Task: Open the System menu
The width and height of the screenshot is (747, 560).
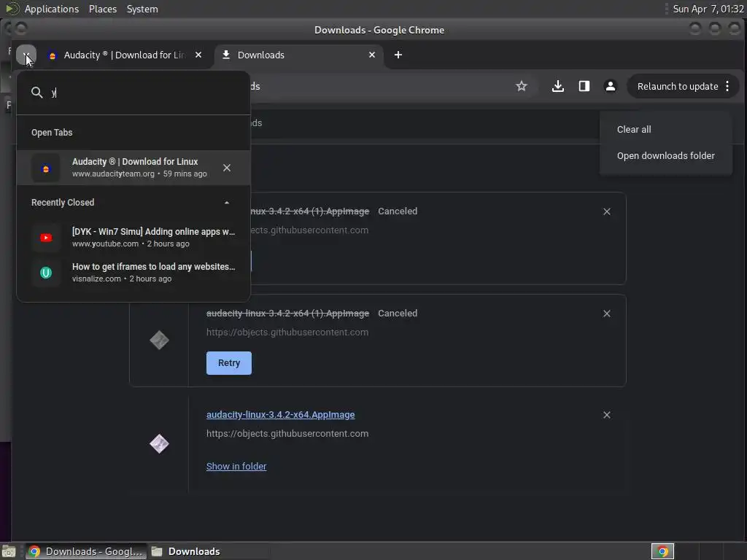Action: (142, 9)
